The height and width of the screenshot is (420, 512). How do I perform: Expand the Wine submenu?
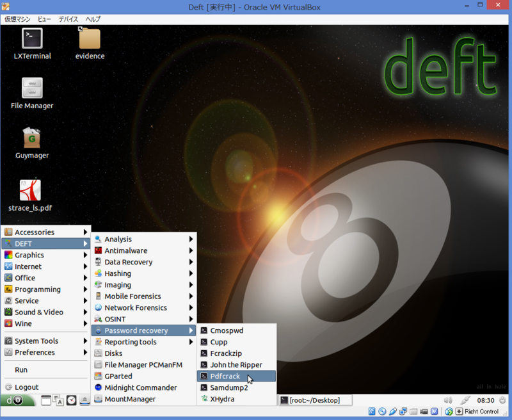[45, 324]
